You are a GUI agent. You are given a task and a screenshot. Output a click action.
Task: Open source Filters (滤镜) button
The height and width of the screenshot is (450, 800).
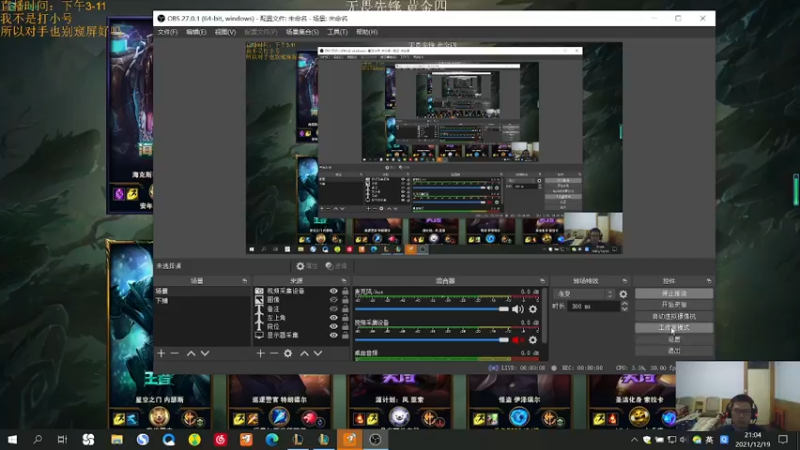336,266
